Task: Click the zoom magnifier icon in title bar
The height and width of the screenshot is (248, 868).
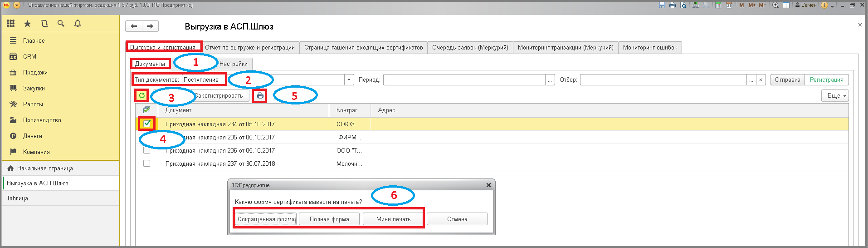Action: [x=775, y=5]
